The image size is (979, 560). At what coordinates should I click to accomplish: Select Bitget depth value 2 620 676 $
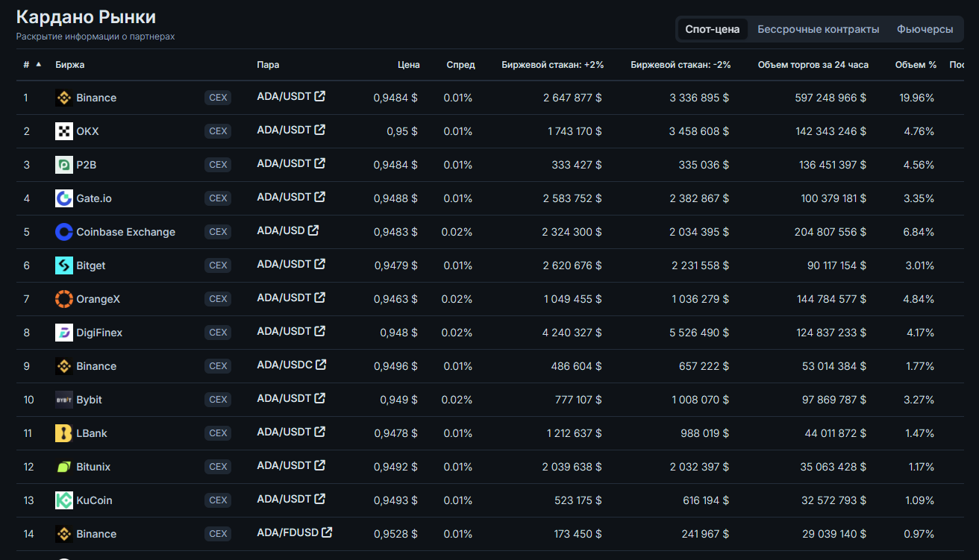click(572, 265)
